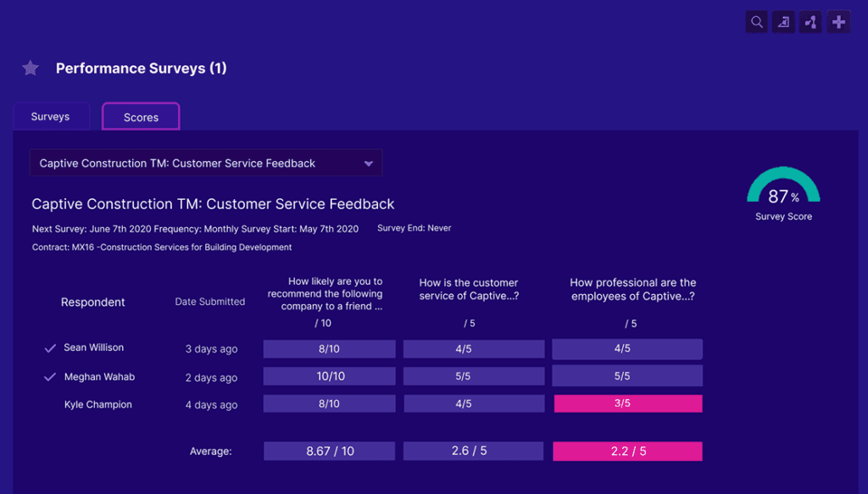
Task: Click the search magnifier icon
Action: (756, 22)
